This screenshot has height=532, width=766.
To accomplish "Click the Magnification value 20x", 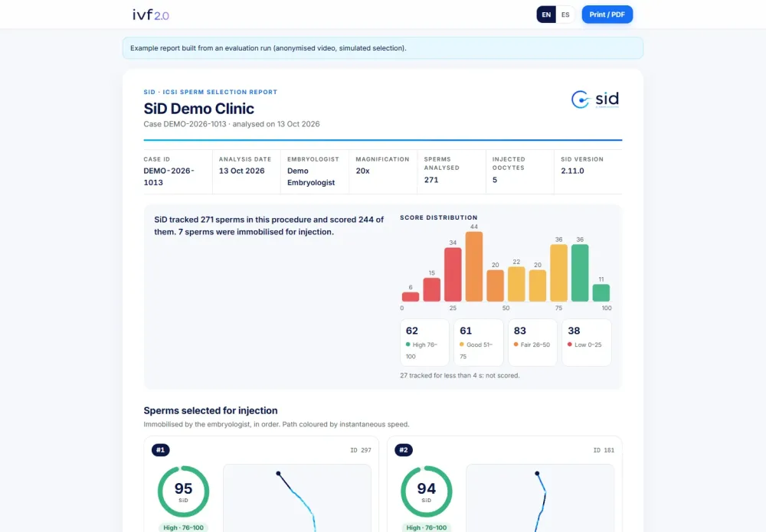I will pos(362,171).
